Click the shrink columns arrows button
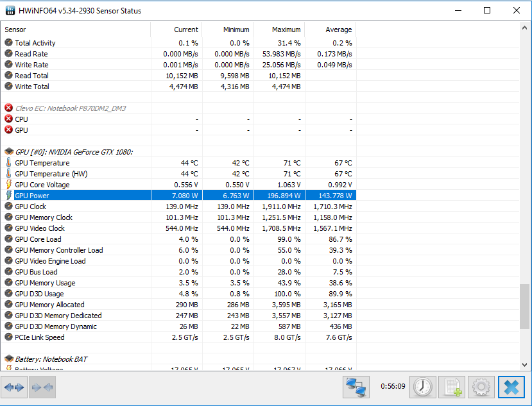532x406 pixels. tap(42, 387)
